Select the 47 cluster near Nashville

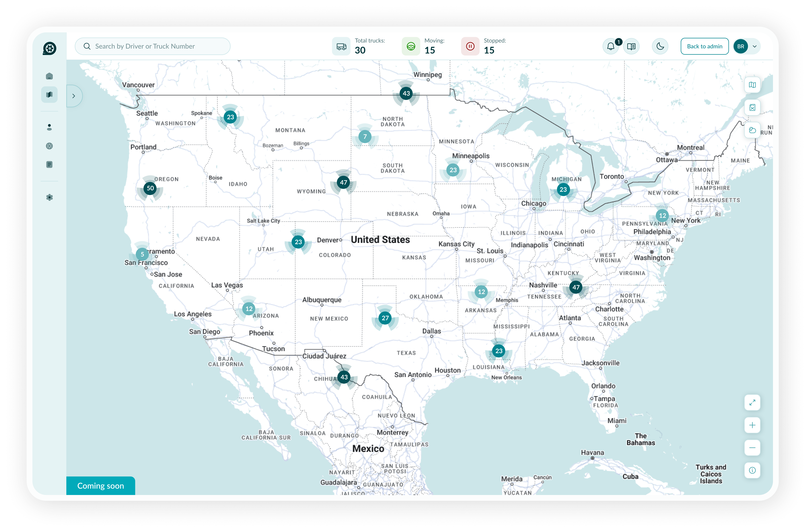click(x=576, y=287)
